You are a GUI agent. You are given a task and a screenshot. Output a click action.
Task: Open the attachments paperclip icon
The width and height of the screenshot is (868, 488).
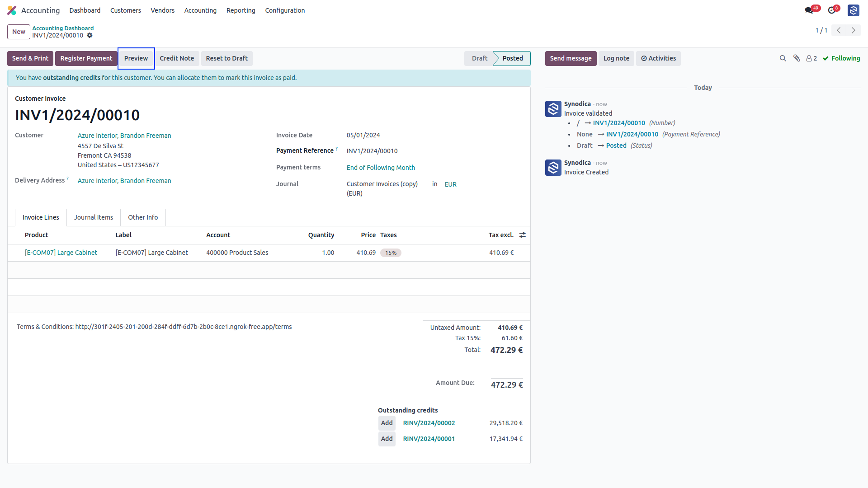point(797,58)
